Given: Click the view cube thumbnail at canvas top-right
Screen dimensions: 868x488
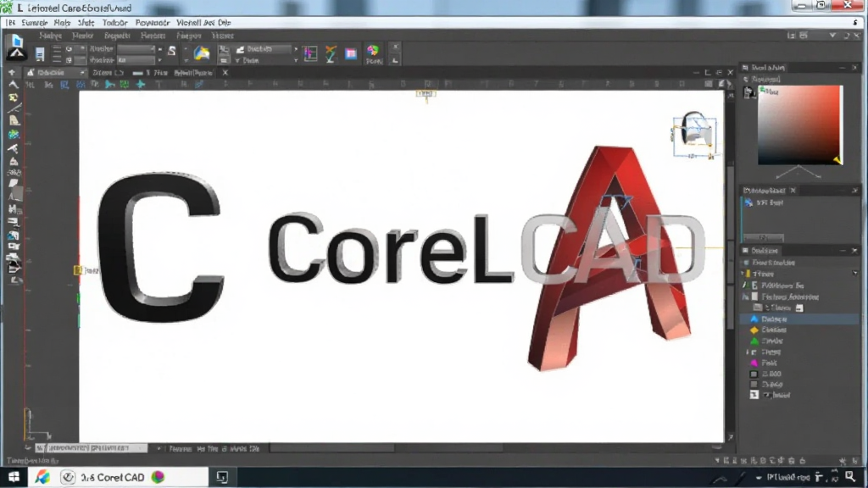Looking at the screenshot, I should (695, 136).
